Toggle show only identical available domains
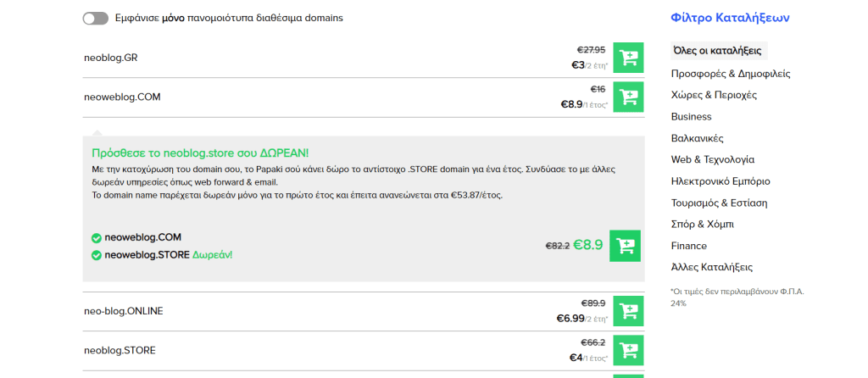 point(96,18)
